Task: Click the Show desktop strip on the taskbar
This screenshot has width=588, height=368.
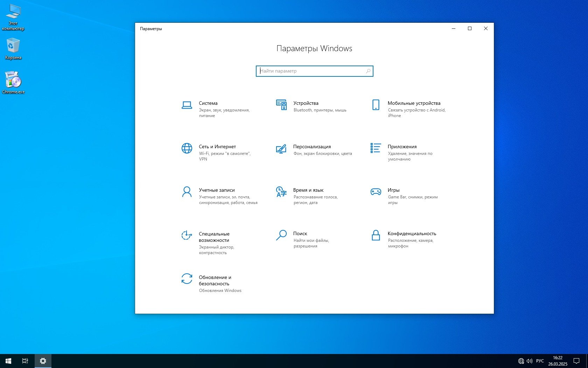Action: pyautogui.click(x=587, y=361)
